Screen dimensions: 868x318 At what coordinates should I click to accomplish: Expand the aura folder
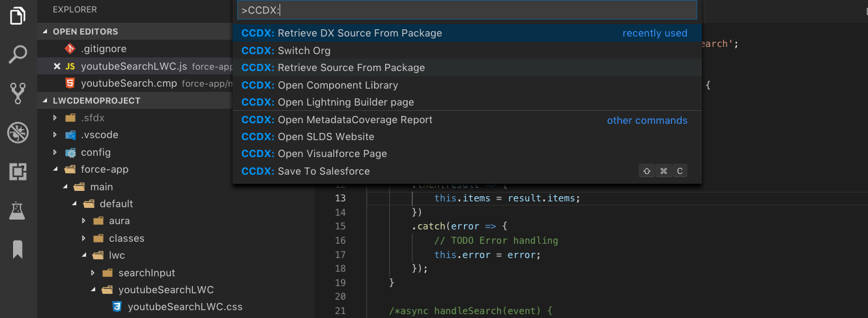coord(83,221)
